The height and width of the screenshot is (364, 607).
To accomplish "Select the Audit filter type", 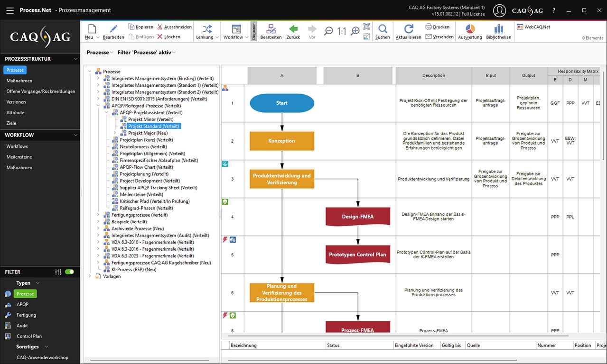I will [22, 326].
